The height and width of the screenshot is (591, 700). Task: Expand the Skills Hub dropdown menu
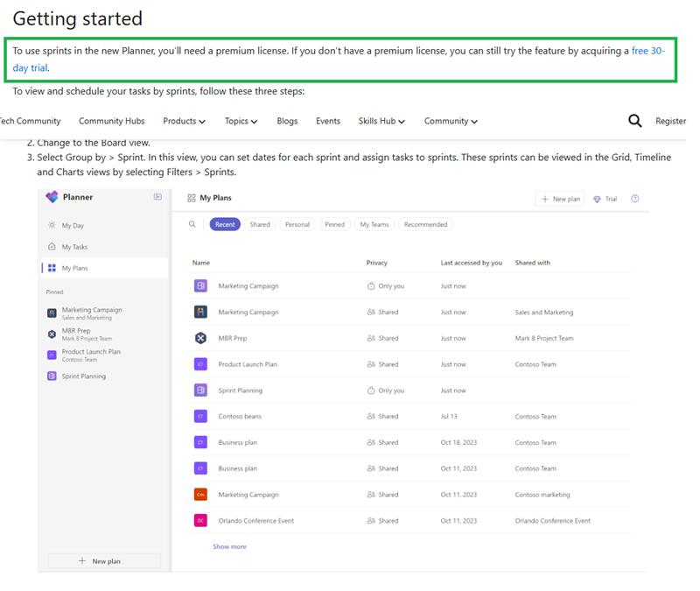(x=381, y=121)
